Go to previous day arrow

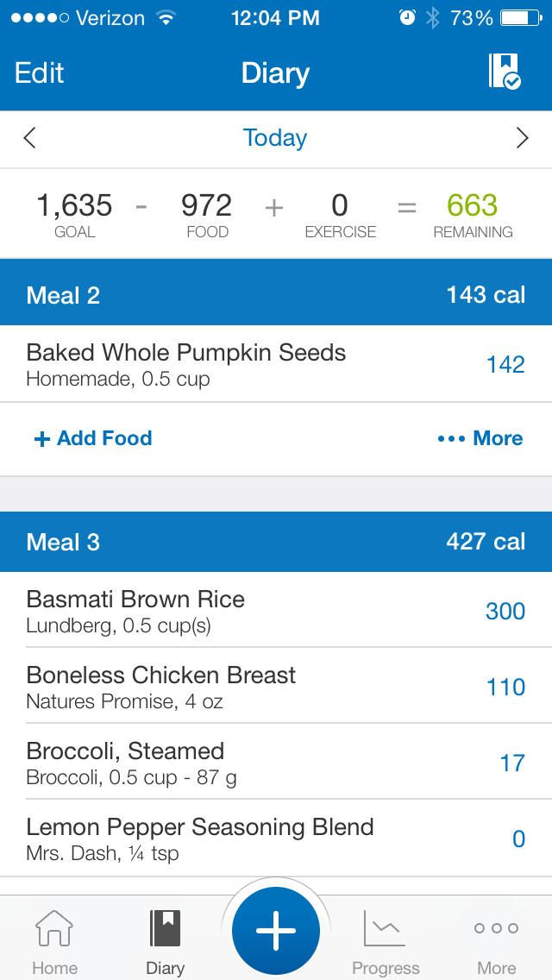pos(29,137)
